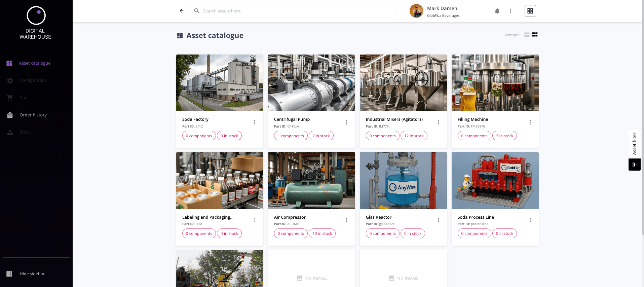The height and width of the screenshot is (287, 644).
Task: Open the Air Compressor image
Action: point(311,180)
